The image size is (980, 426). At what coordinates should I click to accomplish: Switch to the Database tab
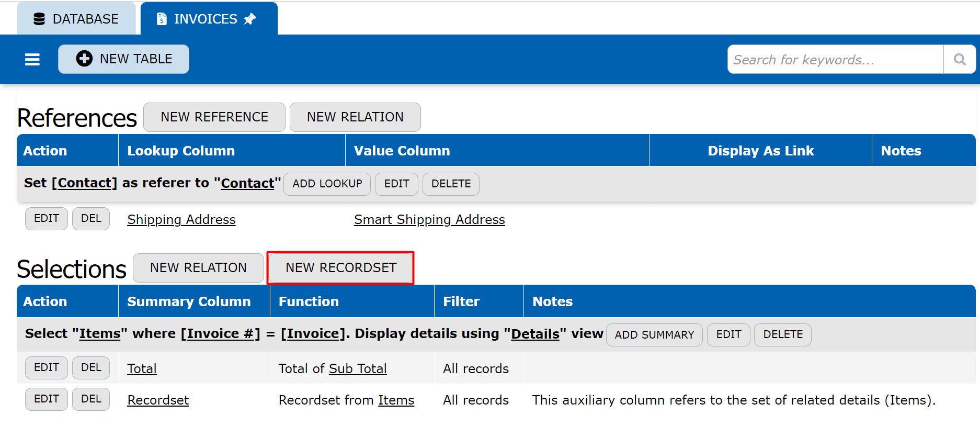click(x=76, y=19)
